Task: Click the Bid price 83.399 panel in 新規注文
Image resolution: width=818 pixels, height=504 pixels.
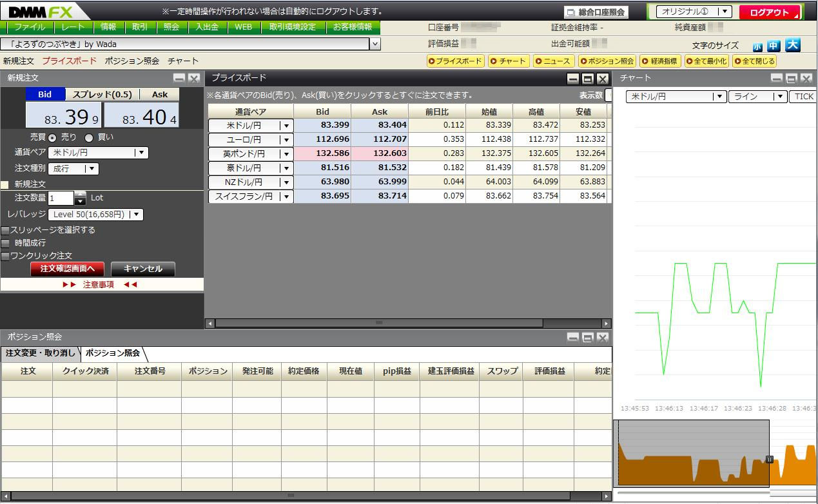Action: (x=63, y=115)
